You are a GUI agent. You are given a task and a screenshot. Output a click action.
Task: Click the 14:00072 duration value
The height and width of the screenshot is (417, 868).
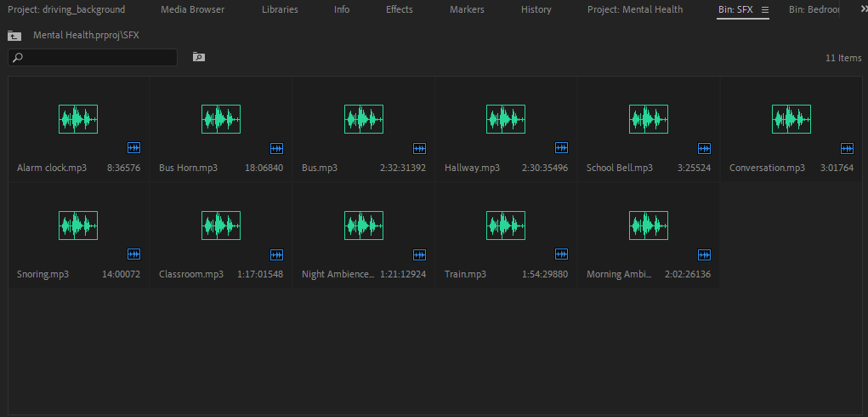[x=122, y=274]
